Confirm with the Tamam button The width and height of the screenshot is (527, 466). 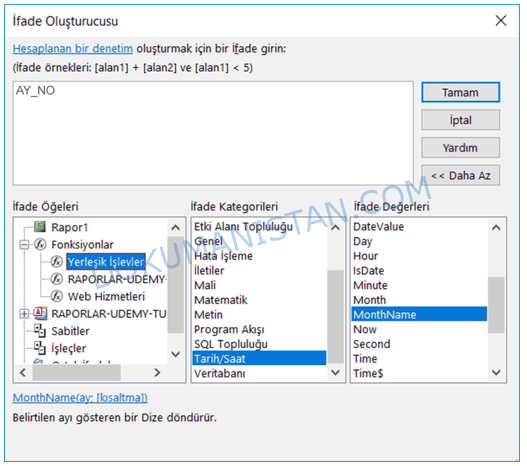pyautogui.click(x=460, y=92)
